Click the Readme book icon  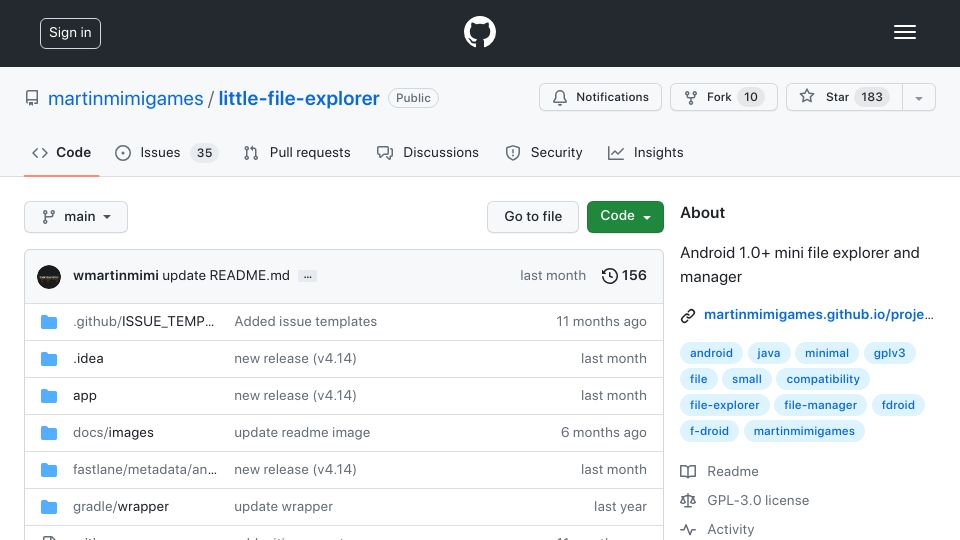click(x=688, y=471)
